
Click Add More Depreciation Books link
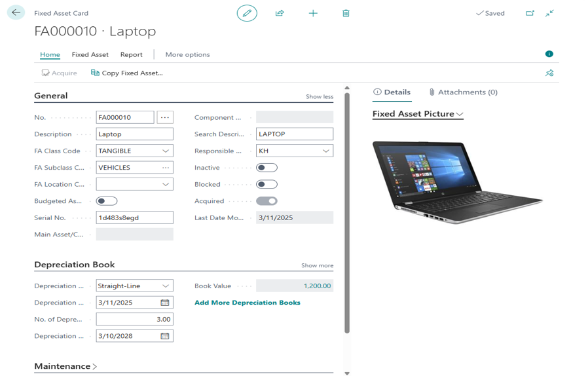[248, 303]
